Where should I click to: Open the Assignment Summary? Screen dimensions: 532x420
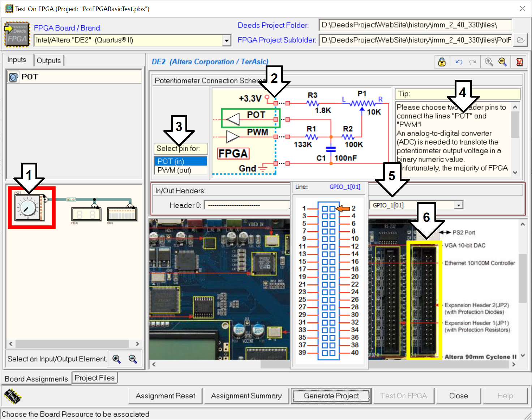tap(246, 396)
